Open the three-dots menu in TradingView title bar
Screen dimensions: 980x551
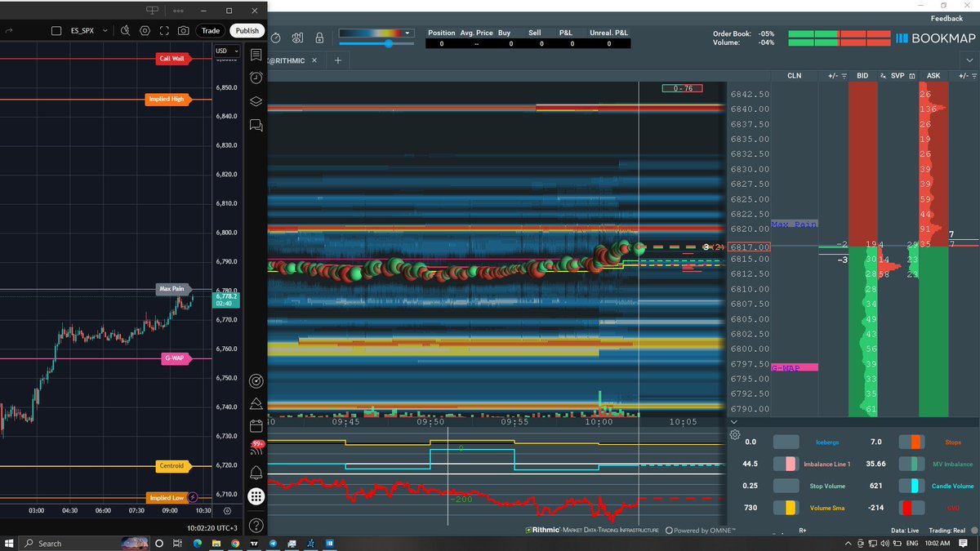[x=180, y=10]
